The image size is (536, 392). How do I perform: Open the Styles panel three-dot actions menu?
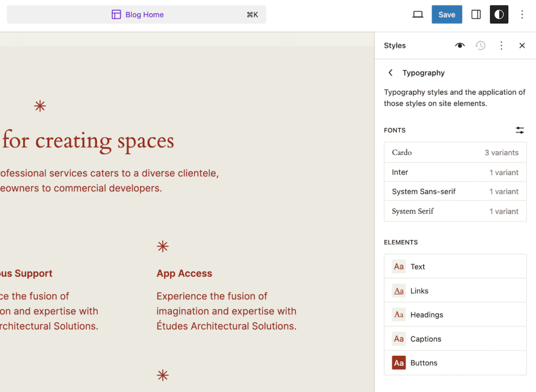coord(501,46)
